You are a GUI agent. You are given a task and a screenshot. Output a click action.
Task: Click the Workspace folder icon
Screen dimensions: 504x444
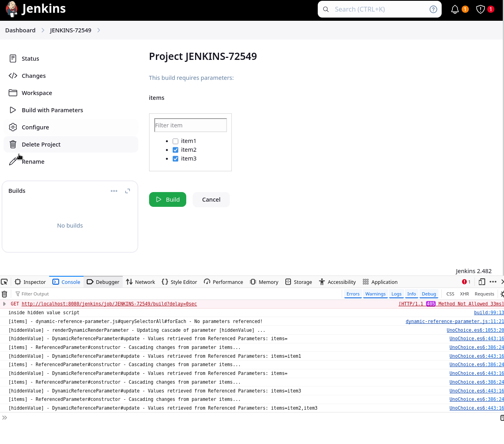coord(13,93)
